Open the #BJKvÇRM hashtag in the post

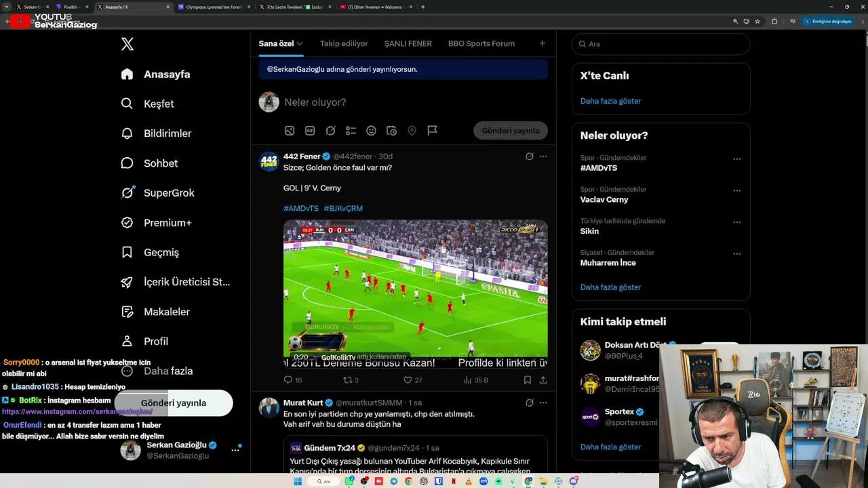click(x=343, y=209)
